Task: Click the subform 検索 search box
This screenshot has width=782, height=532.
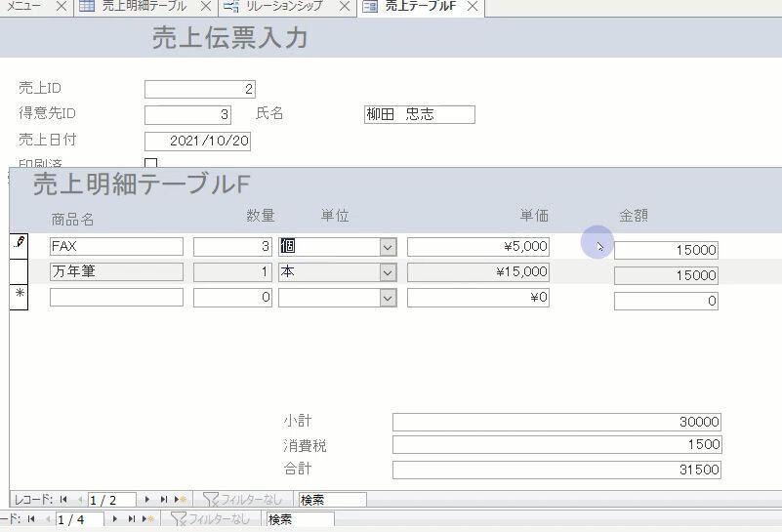Action: point(332,500)
